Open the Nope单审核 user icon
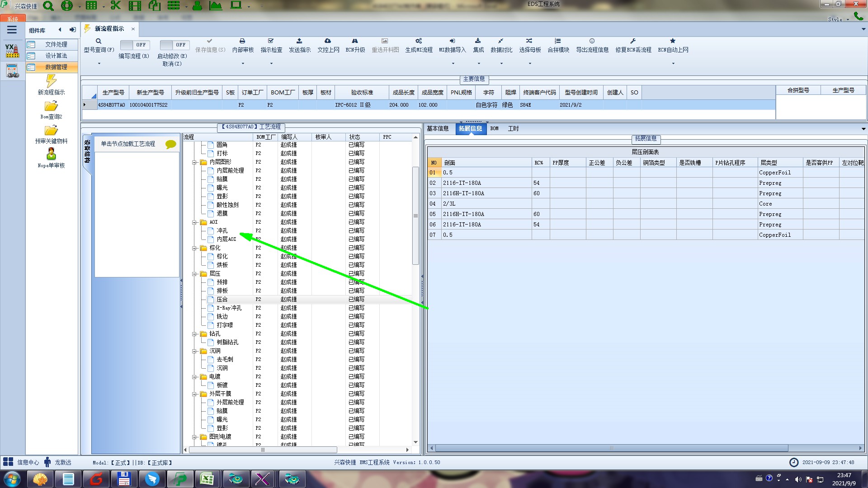Image resolution: width=868 pixels, height=488 pixels. coord(51,154)
